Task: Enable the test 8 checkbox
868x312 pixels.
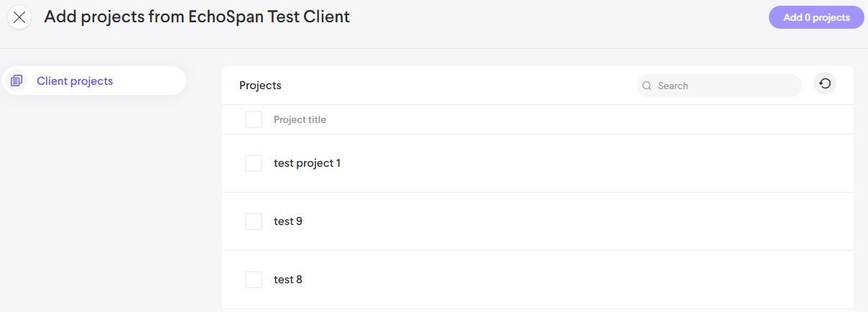Action: pos(254,280)
